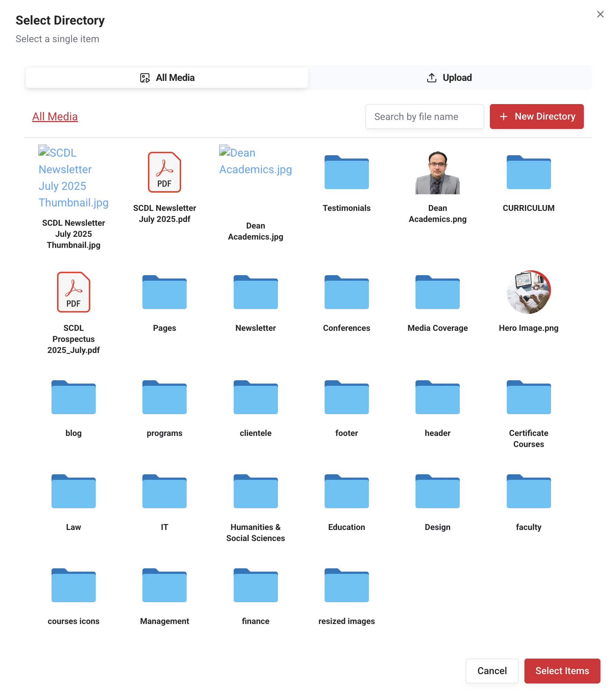Viewport: 616px width, 699px height.
Task: Open the CURRICULUM folder
Action: point(528,172)
